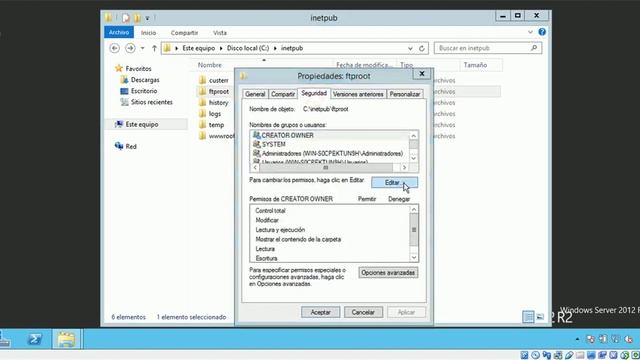Open recent locations dropdown arrow
The image size is (640, 360).
click(142, 48)
